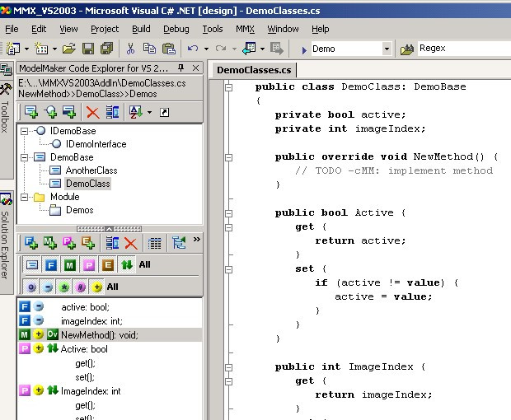Toggle the Methods filter M button
This screenshot has height=420, width=511.
point(70,265)
